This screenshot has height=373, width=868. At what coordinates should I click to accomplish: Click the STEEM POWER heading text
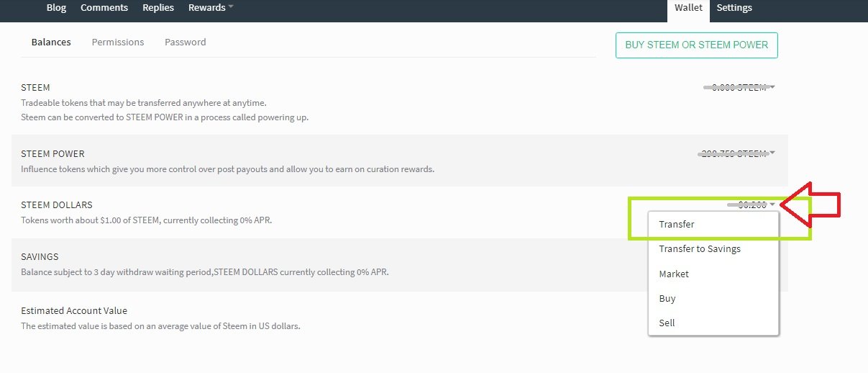52,153
